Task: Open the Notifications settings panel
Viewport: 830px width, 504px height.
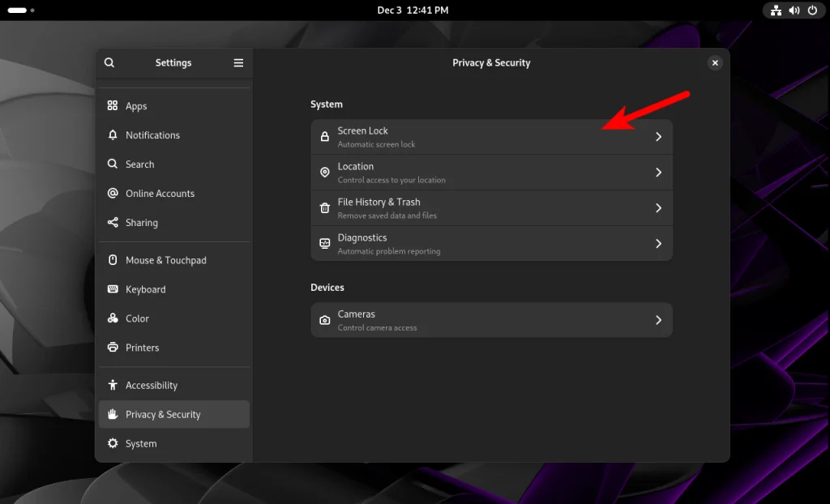Action: pos(174,135)
